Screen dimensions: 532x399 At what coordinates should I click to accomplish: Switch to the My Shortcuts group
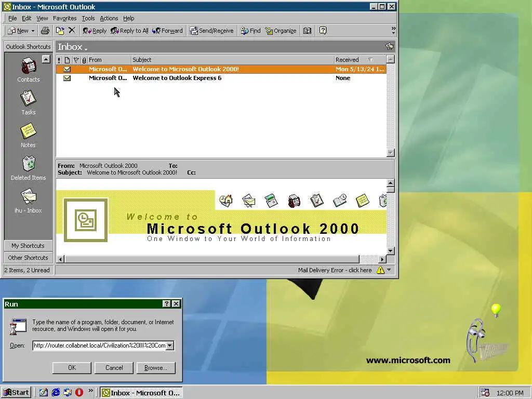pyautogui.click(x=28, y=246)
